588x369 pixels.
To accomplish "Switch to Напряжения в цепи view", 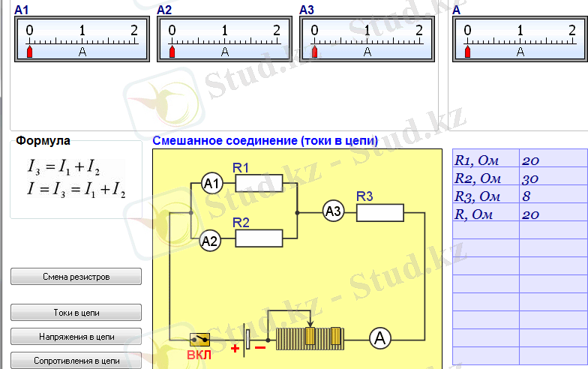I will pos(76,337).
